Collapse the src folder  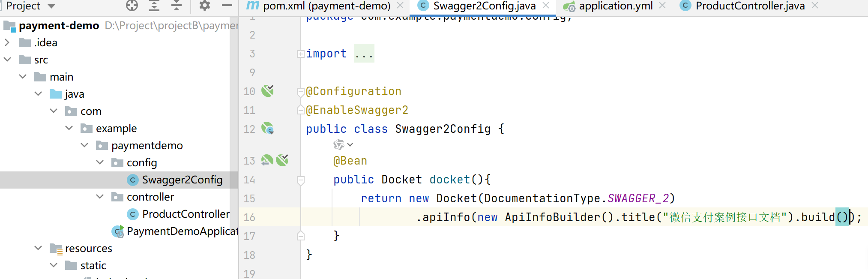(7, 60)
